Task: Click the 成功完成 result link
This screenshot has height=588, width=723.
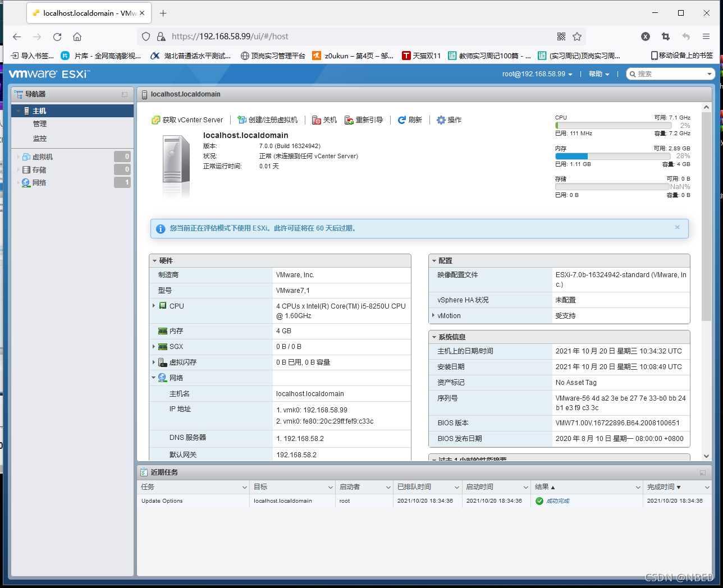Action: (557, 501)
